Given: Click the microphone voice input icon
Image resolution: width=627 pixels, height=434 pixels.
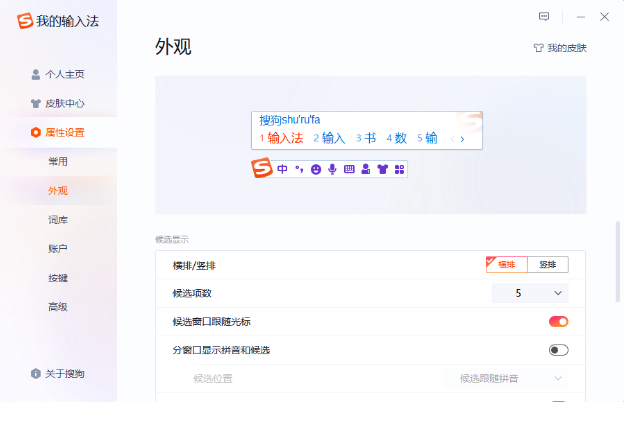Looking at the screenshot, I should pyautogui.click(x=332, y=169).
